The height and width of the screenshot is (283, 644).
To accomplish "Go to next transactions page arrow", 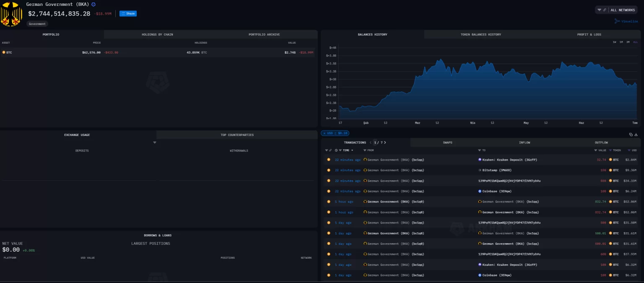I will (x=385, y=143).
